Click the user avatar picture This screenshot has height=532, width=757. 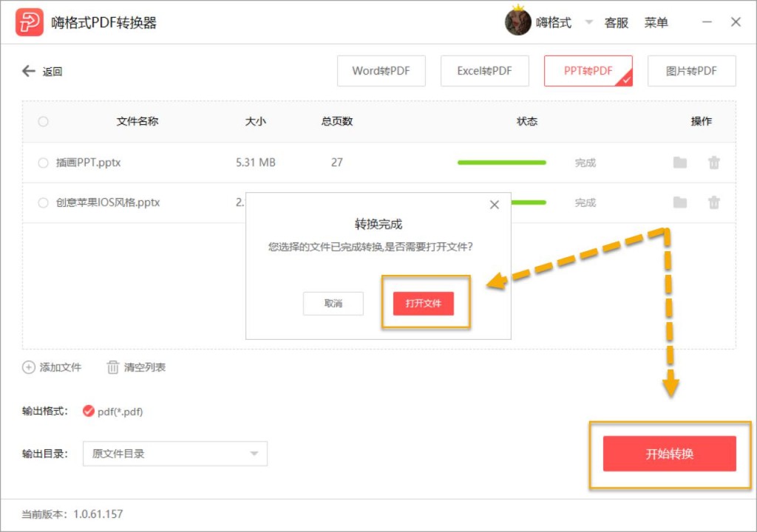pyautogui.click(x=517, y=21)
